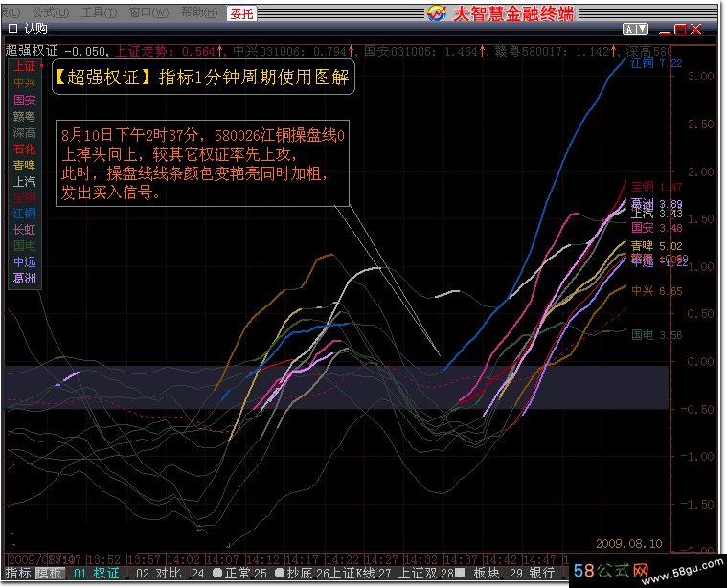
Task: Select 深高 in the legend list
Action: coord(24,133)
